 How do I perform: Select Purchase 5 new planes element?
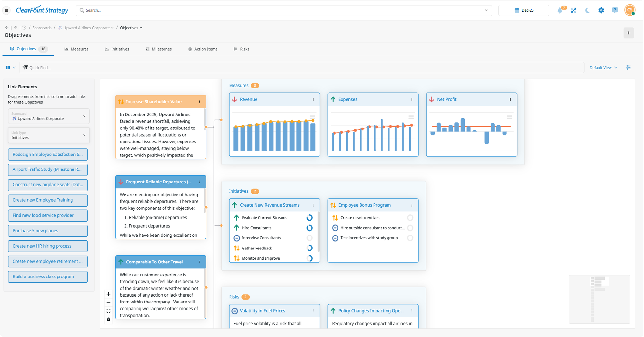(x=48, y=231)
